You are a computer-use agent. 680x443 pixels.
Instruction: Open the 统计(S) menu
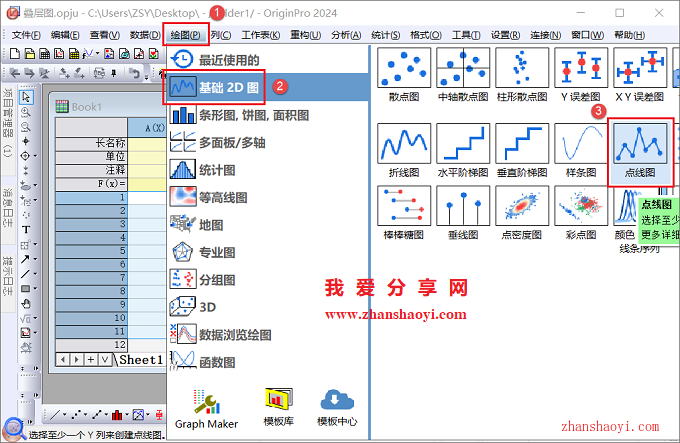386,35
